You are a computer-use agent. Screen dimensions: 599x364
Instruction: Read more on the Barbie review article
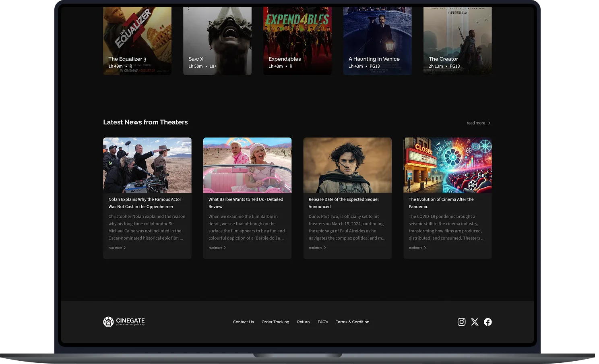(x=217, y=248)
